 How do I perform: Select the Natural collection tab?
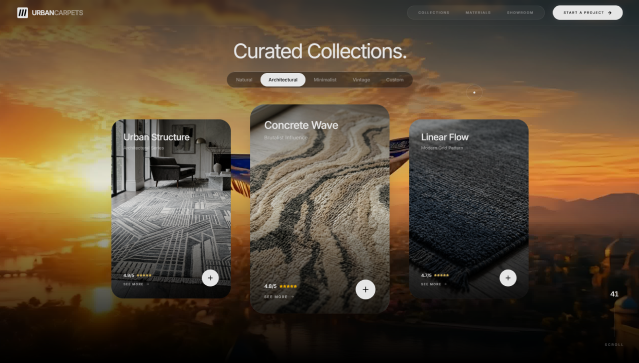(244, 80)
